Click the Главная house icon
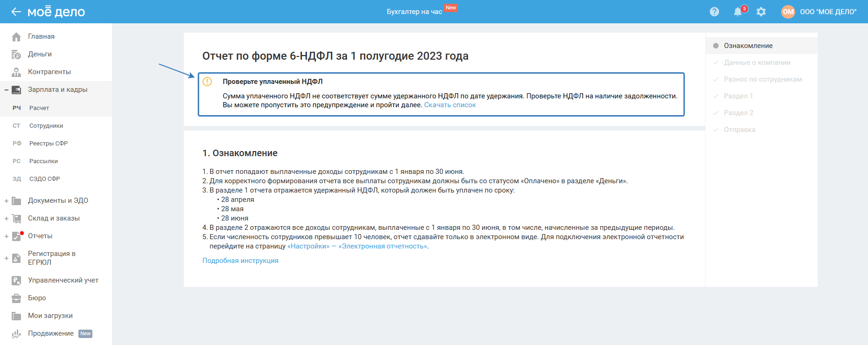 click(x=16, y=36)
